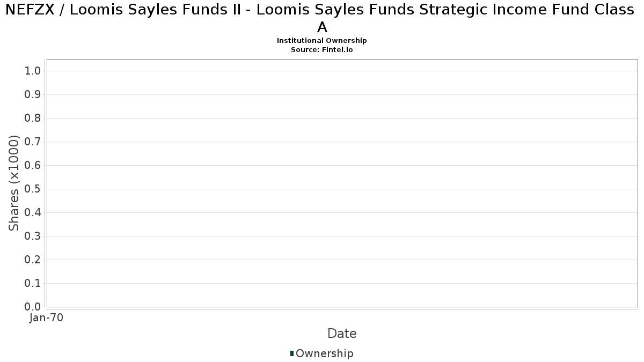The image size is (644, 362).
Task: Select the Institutional Ownership subtitle
Action: pyautogui.click(x=322, y=41)
